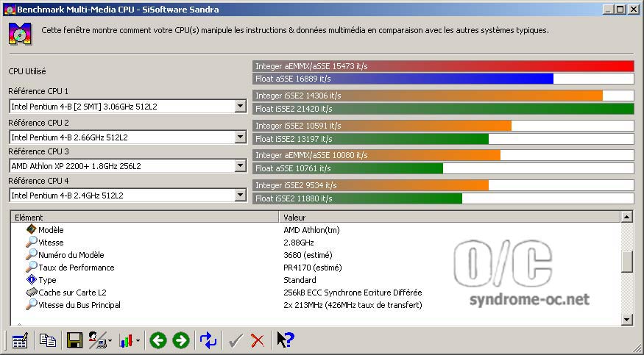Cancel with the red X icon
The width and height of the screenshot is (644, 355).
258,340
